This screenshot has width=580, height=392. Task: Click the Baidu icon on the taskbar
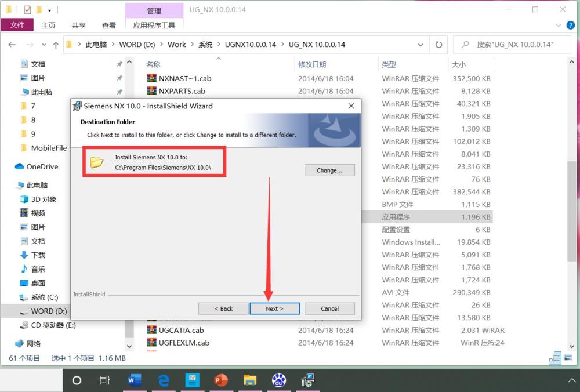pos(278,380)
